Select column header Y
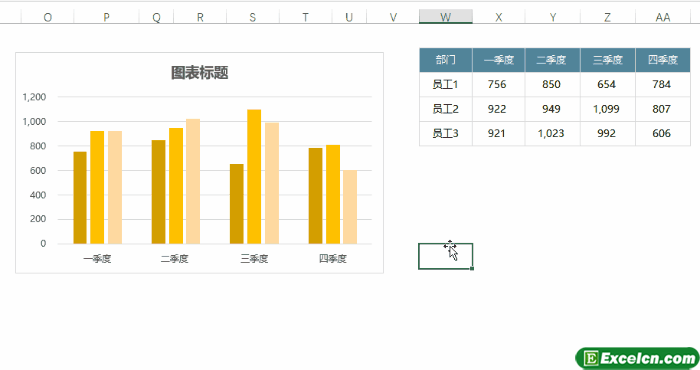The width and height of the screenshot is (700, 370). pyautogui.click(x=553, y=17)
